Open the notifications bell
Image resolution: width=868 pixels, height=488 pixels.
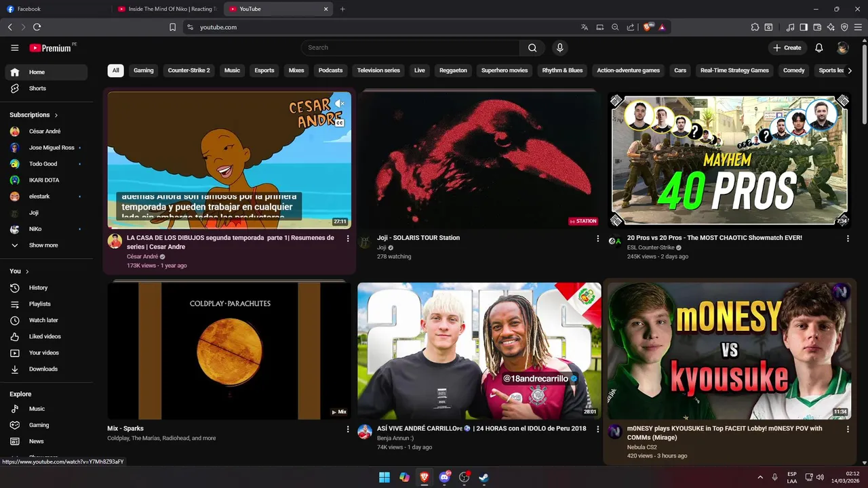pyautogui.click(x=819, y=47)
